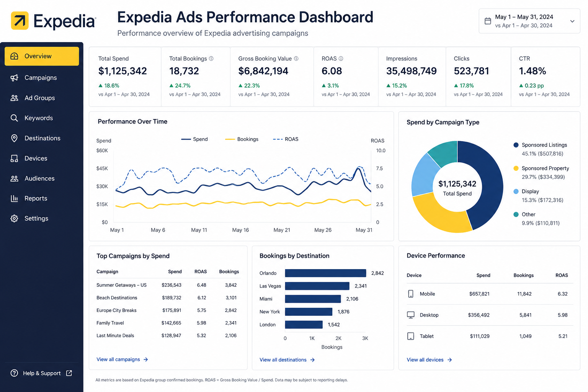Click the Mobile phone icon in Device Performance
This screenshot has width=588, height=392.
click(411, 294)
